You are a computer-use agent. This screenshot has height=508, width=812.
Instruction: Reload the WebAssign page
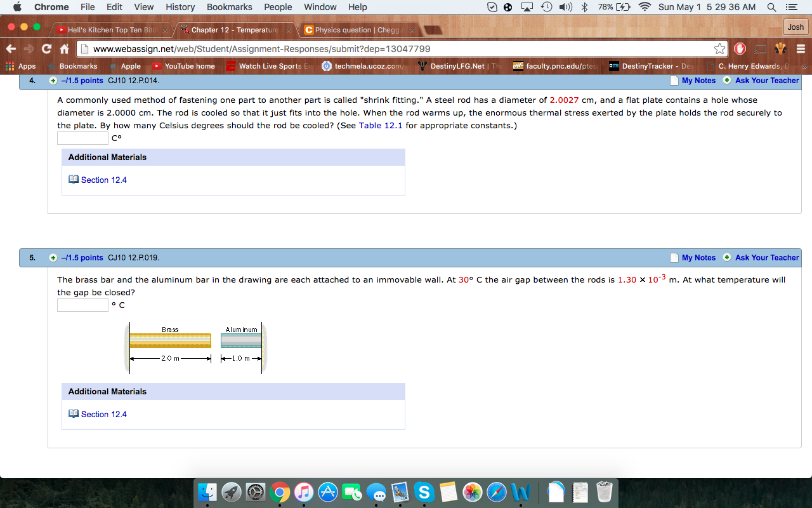[46, 49]
